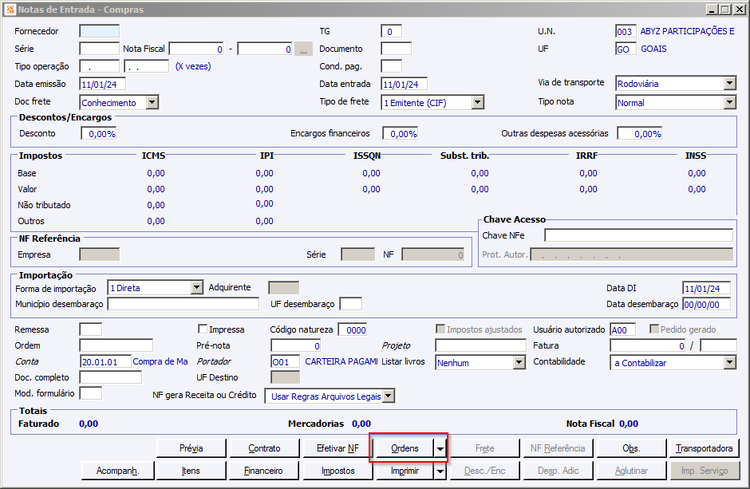Toggle the Impostos ajustados checkbox
750x489 pixels.
tap(440, 329)
